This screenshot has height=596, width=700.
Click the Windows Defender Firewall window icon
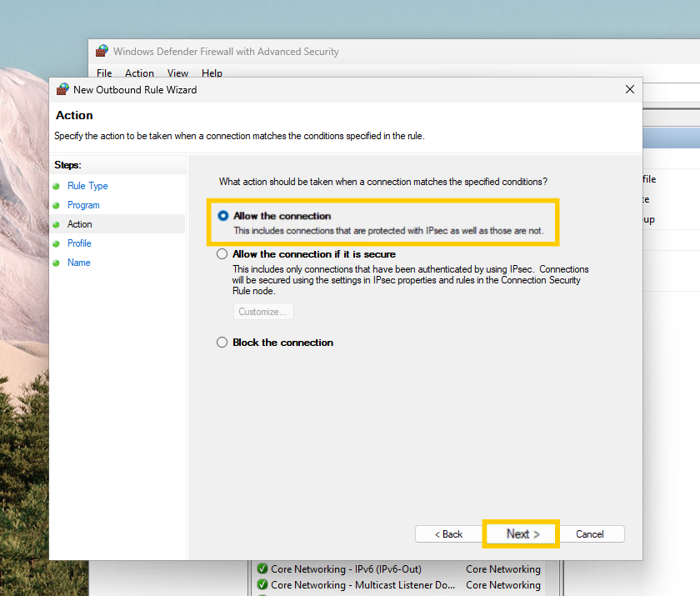[x=102, y=51]
